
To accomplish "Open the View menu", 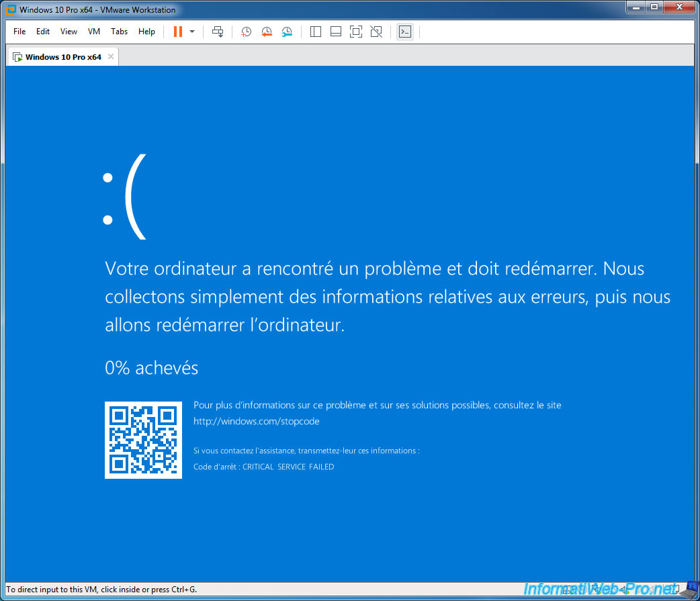I will tap(69, 32).
